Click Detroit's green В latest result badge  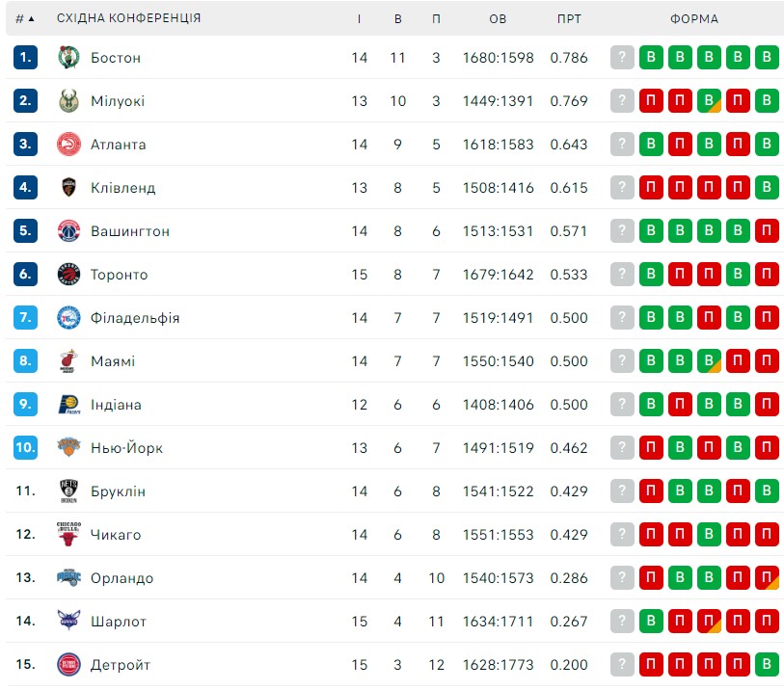pyautogui.click(x=767, y=665)
